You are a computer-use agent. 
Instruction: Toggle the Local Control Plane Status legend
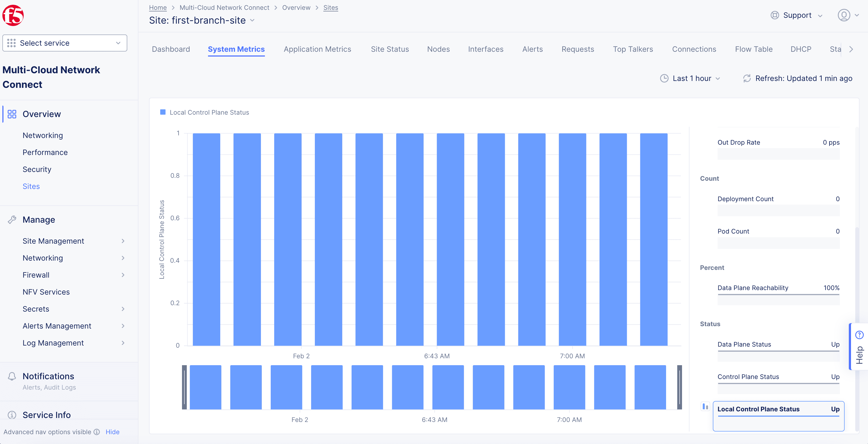[x=205, y=113]
